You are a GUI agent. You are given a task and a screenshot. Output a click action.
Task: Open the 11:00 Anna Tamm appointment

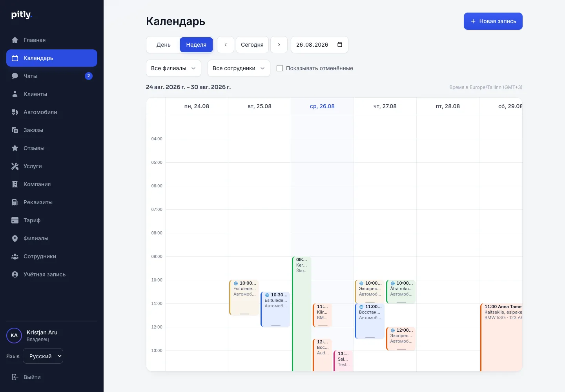click(x=501, y=337)
